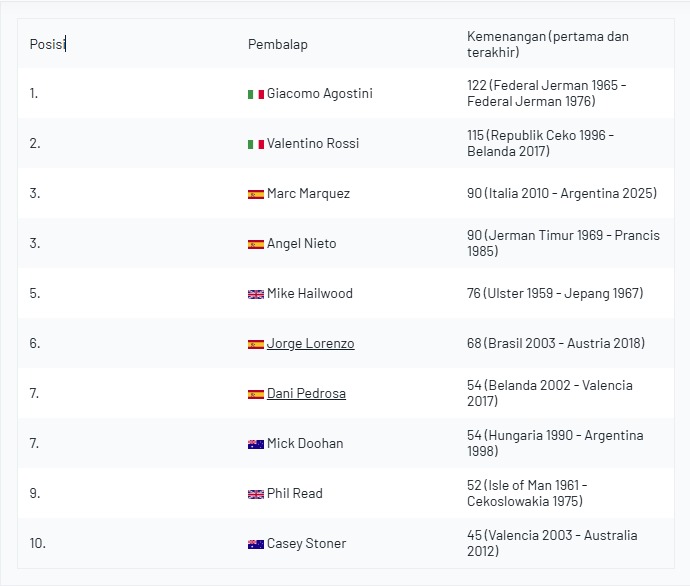
Task: Click the Italian flag next to Valentino Rossi
Action: 255,144
